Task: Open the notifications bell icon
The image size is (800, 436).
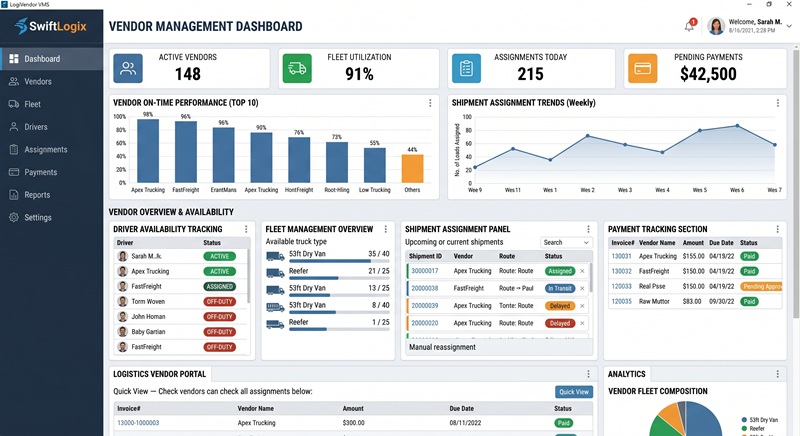Action: pyautogui.click(x=689, y=25)
